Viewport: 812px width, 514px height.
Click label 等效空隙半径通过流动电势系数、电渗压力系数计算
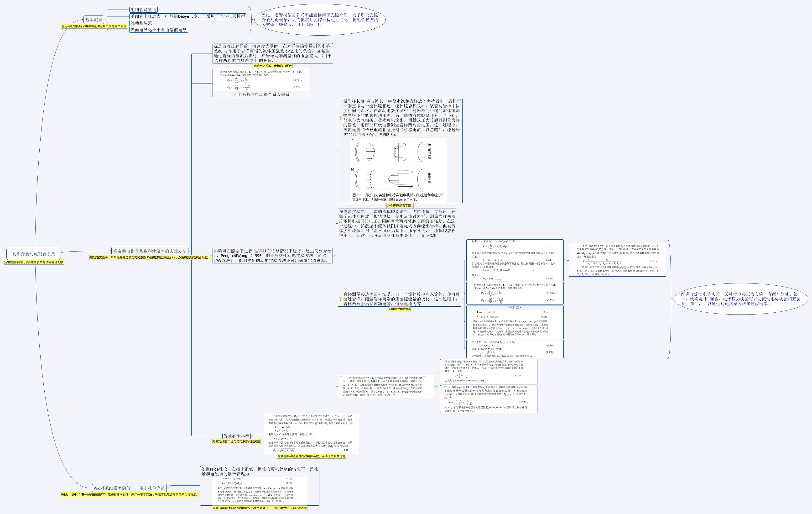tap(311, 456)
